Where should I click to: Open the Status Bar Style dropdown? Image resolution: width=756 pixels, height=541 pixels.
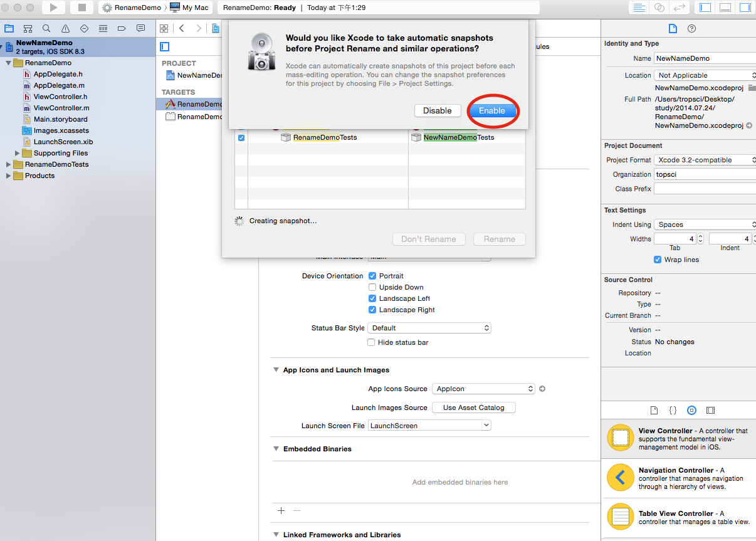(x=429, y=328)
